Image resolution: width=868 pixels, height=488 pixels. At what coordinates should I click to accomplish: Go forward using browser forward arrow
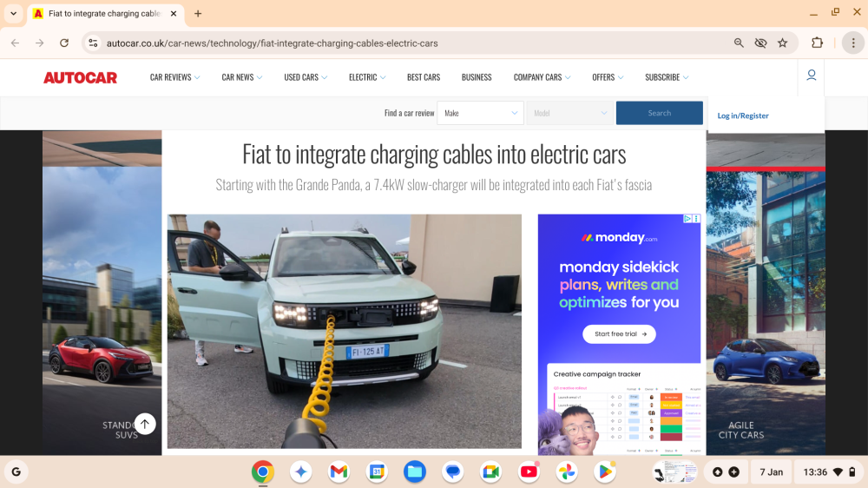click(x=39, y=43)
